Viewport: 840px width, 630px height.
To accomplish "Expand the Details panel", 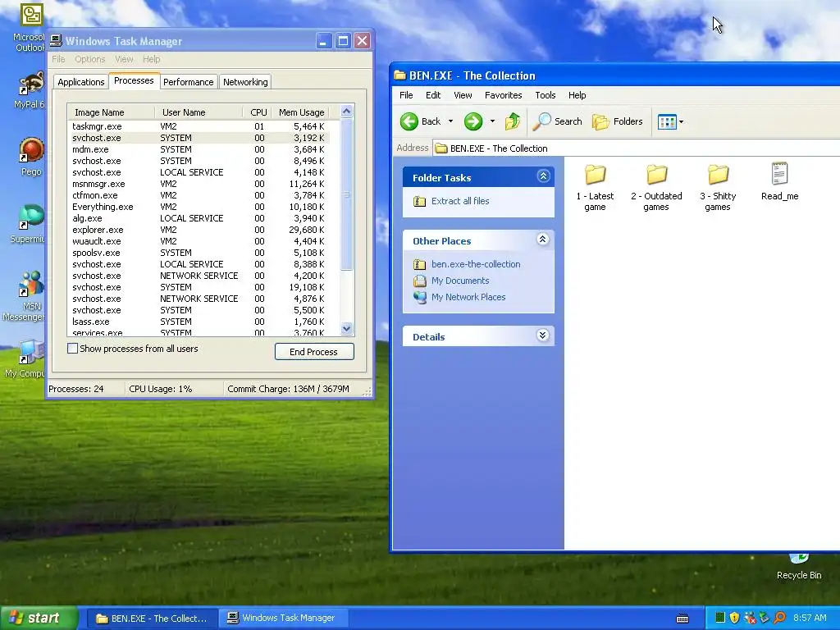I will pyautogui.click(x=542, y=336).
